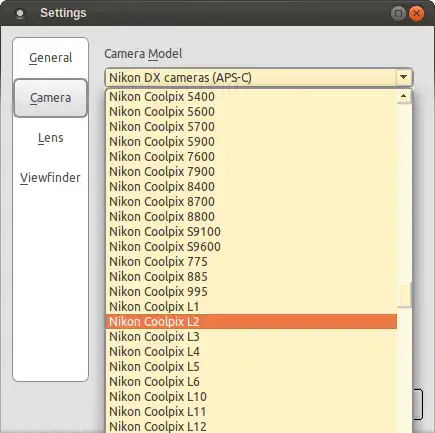The height and width of the screenshot is (433, 435).
Task: Maximize the Settings window
Action: pyautogui.click(x=398, y=14)
